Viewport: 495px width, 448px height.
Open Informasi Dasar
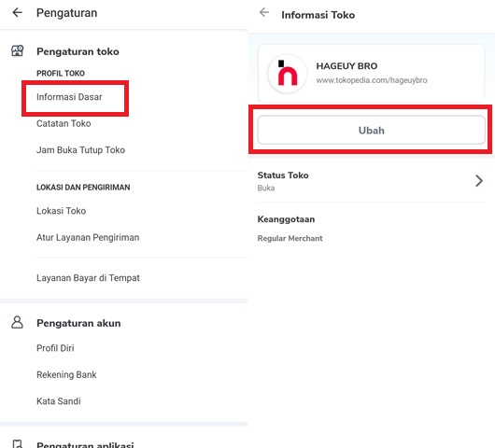tap(69, 97)
